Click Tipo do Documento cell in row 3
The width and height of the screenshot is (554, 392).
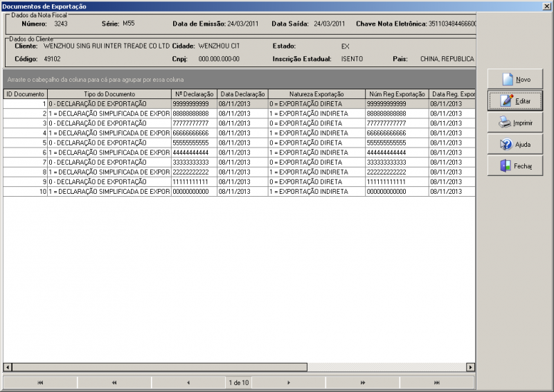[109, 123]
